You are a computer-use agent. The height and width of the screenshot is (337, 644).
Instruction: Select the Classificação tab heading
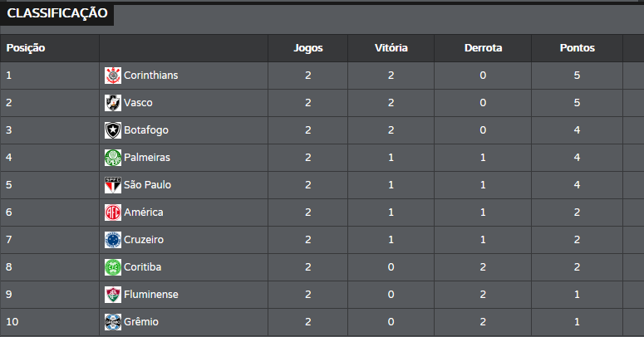[57, 13]
